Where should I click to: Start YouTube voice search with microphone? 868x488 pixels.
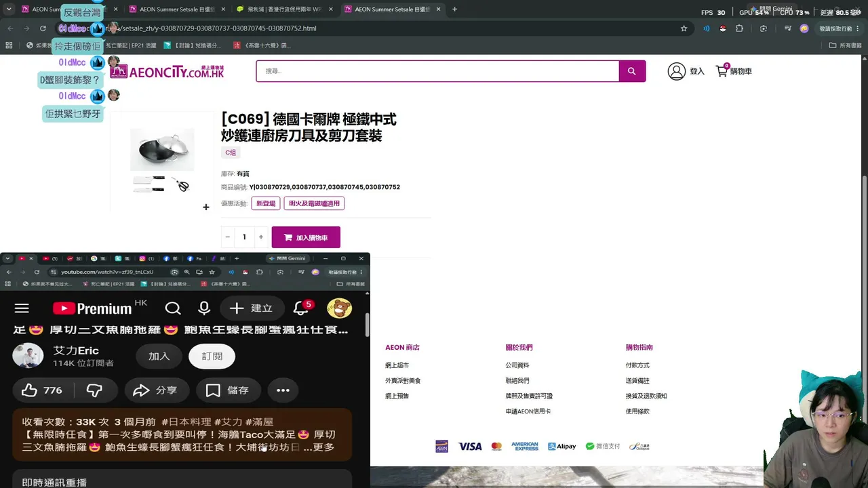point(204,308)
